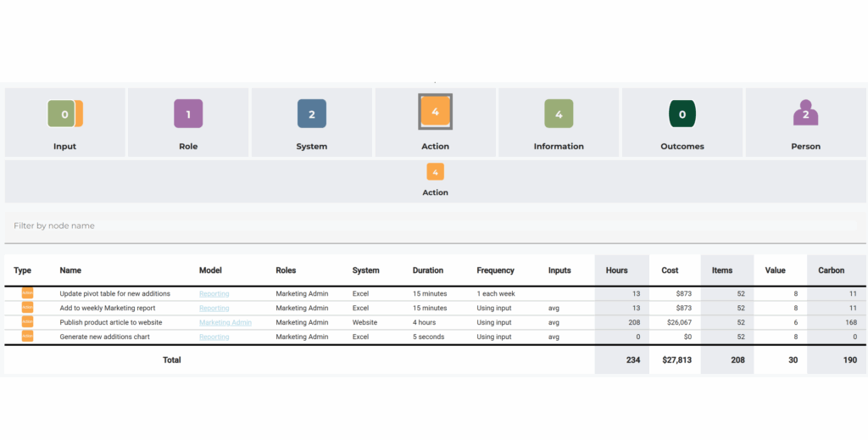Click the green Information icon
Screen dimensions: 868x440
click(x=559, y=114)
